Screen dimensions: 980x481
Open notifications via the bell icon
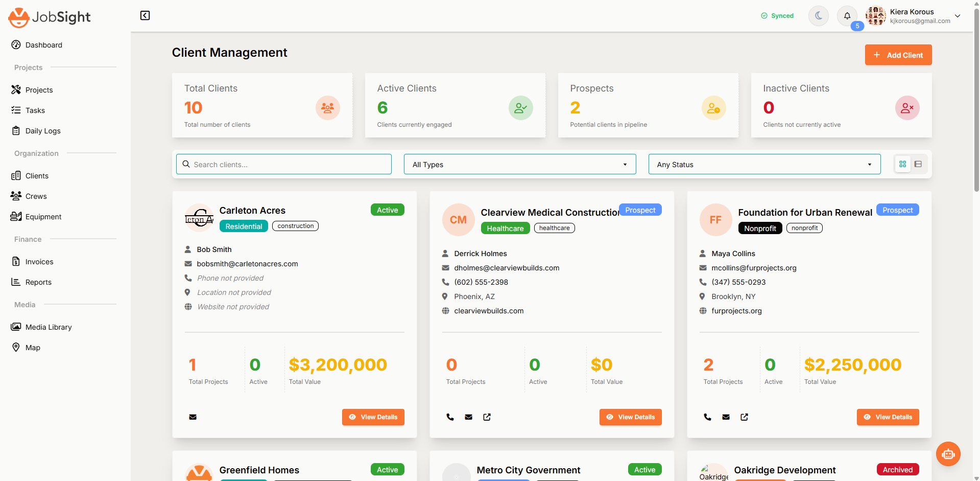(847, 16)
